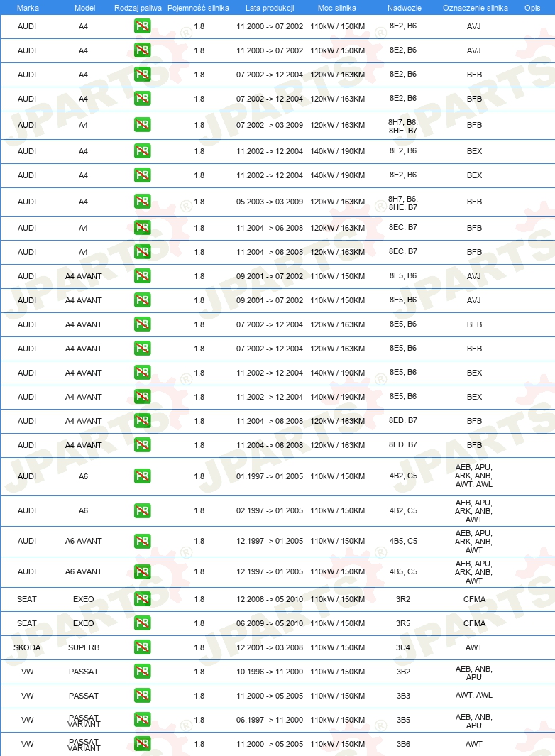This screenshot has width=555, height=756.
Task: Click the date range 10.1996 -> 11.2000
Action: tap(270, 672)
